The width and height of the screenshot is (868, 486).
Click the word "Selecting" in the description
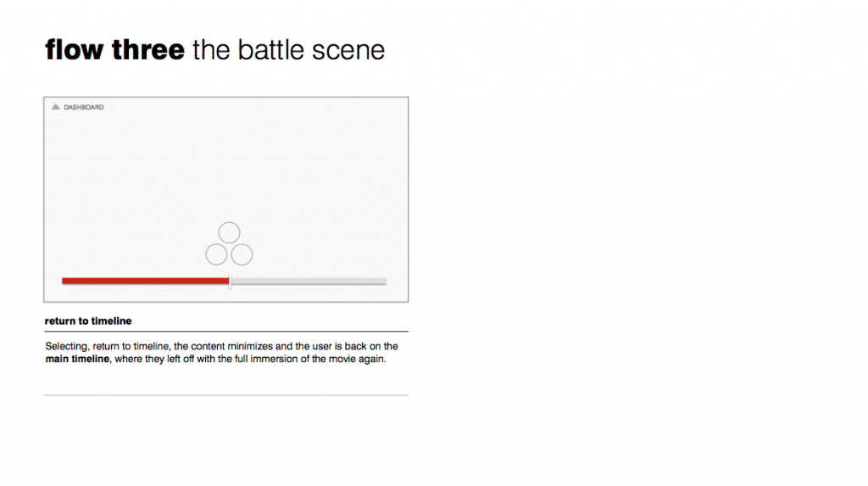click(66, 346)
